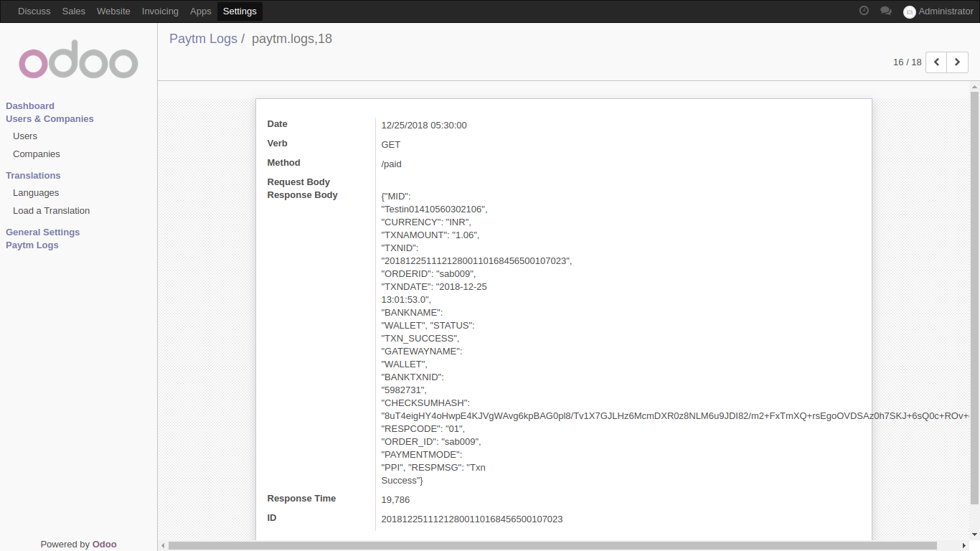Open the Invoicing app
This screenshot has height=551, width=980.
click(x=160, y=11)
